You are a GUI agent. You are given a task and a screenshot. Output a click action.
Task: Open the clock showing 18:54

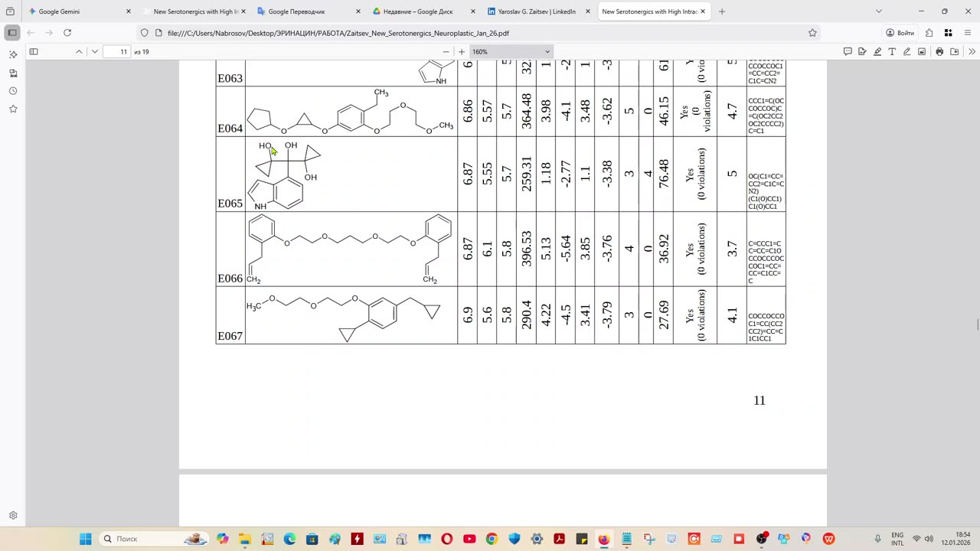click(955, 539)
